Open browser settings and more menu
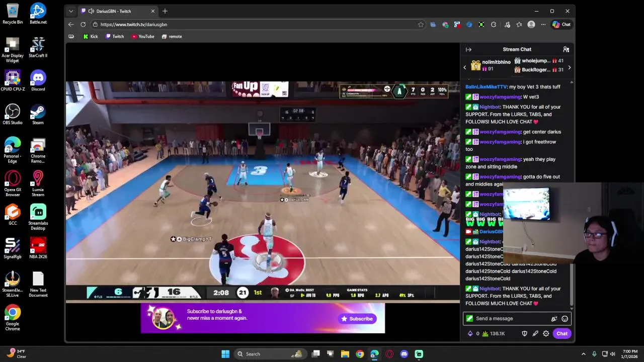Image resolution: width=644 pixels, height=362 pixels. (x=543, y=24)
